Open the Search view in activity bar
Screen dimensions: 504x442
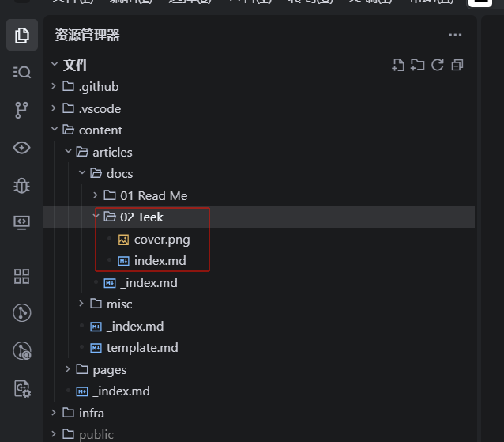click(22, 72)
